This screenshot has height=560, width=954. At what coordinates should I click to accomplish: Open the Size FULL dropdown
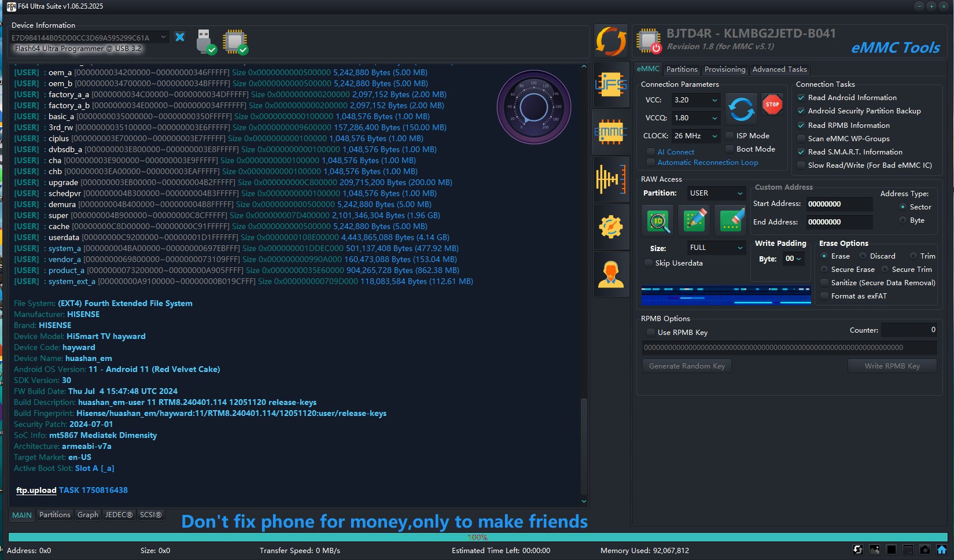click(x=716, y=248)
